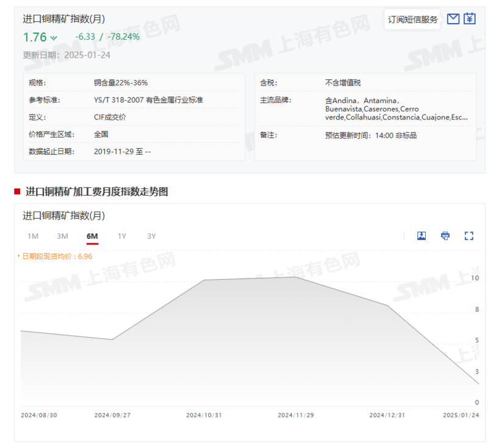Click chart panel title 进口铜精矿指数(月)
The height and width of the screenshot is (448, 488).
point(64,215)
